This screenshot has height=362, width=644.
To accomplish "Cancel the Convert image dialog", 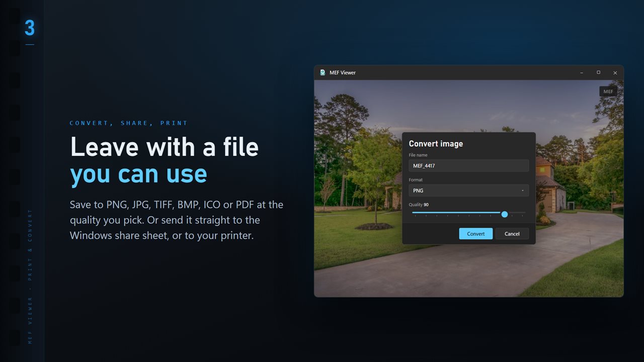I will click(512, 234).
